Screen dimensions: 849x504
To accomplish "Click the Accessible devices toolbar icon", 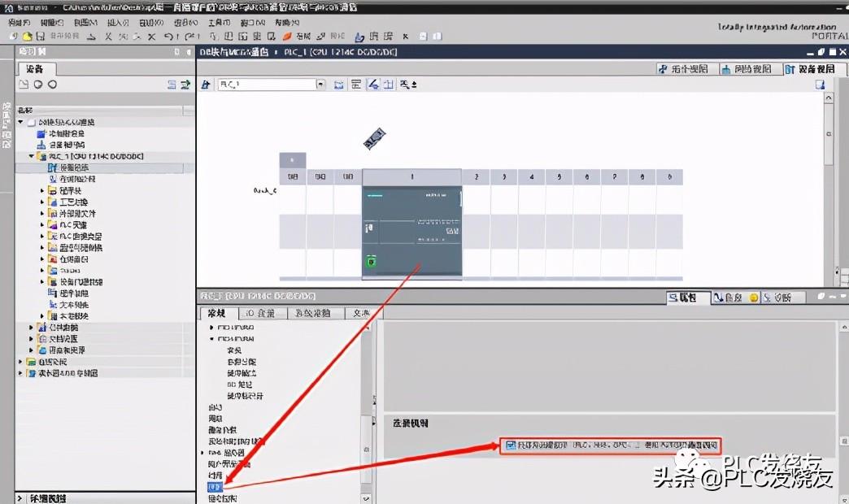I will 359,37.
